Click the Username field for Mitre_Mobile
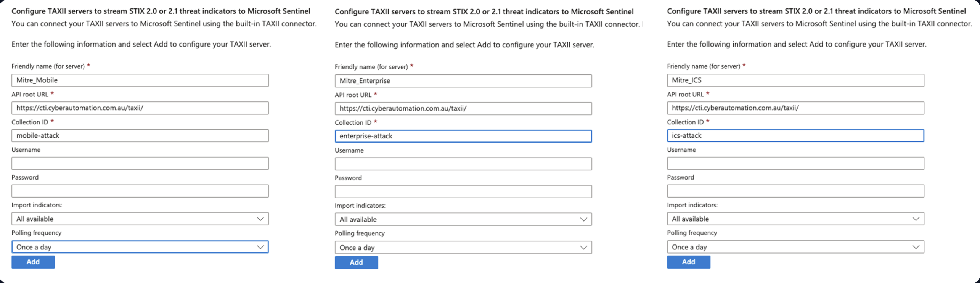 [x=140, y=163]
